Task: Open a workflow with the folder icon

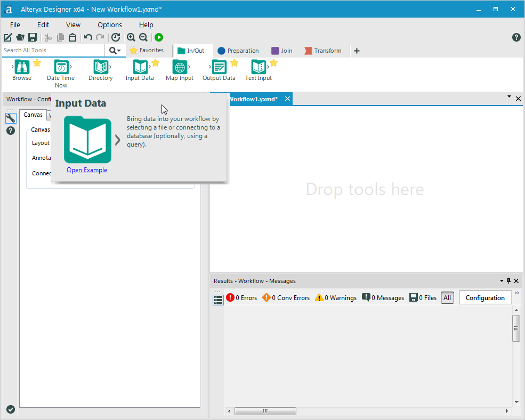Action: [20, 37]
